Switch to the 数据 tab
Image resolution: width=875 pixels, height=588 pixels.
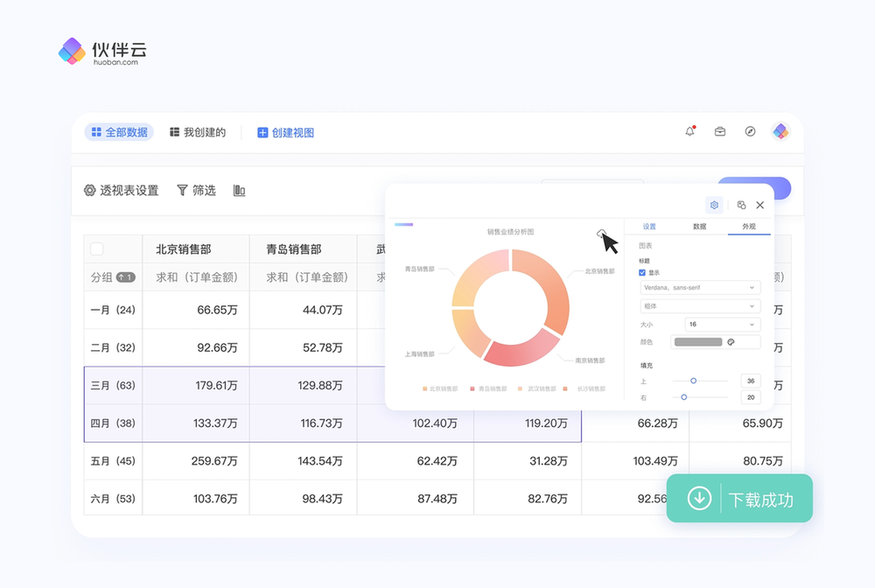[699, 227]
